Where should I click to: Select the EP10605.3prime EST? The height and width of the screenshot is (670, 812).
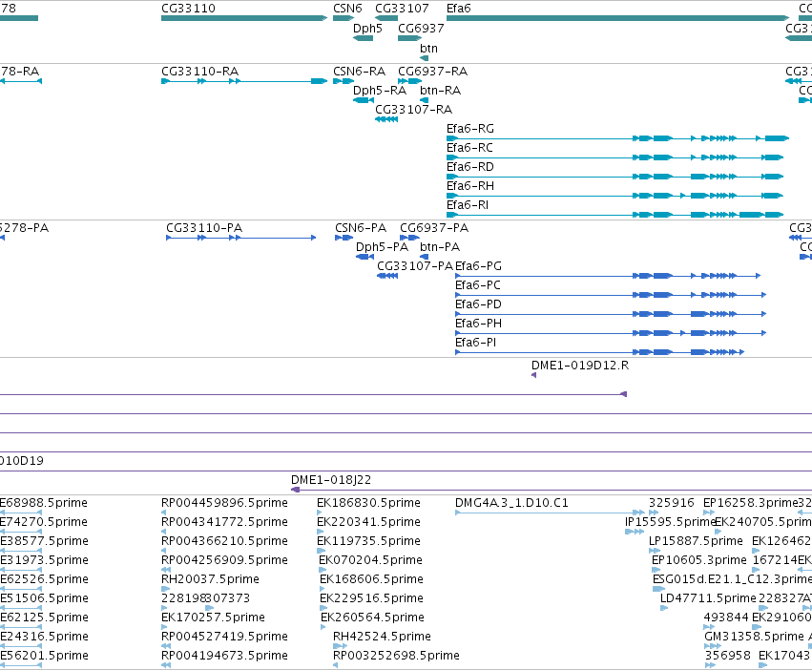[656, 570]
